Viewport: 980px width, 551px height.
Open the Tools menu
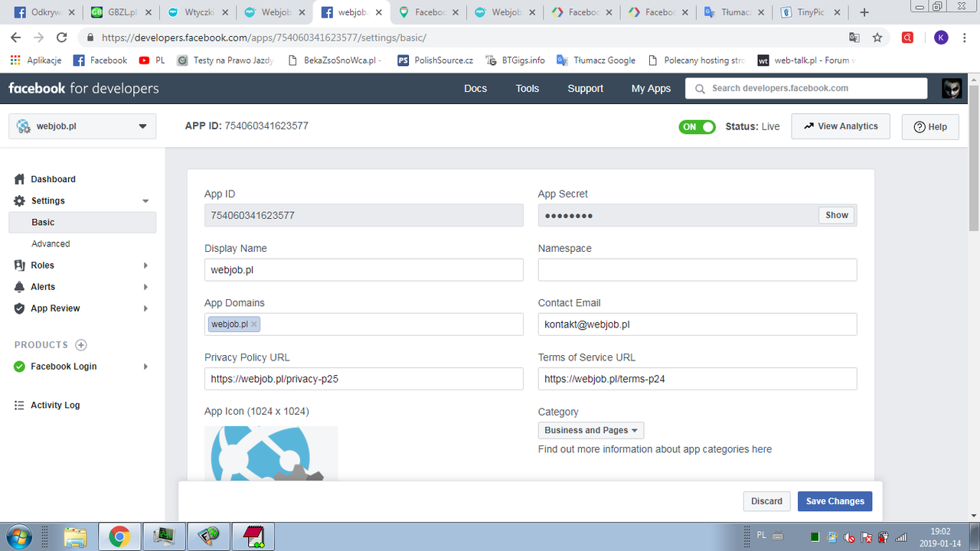coord(528,89)
